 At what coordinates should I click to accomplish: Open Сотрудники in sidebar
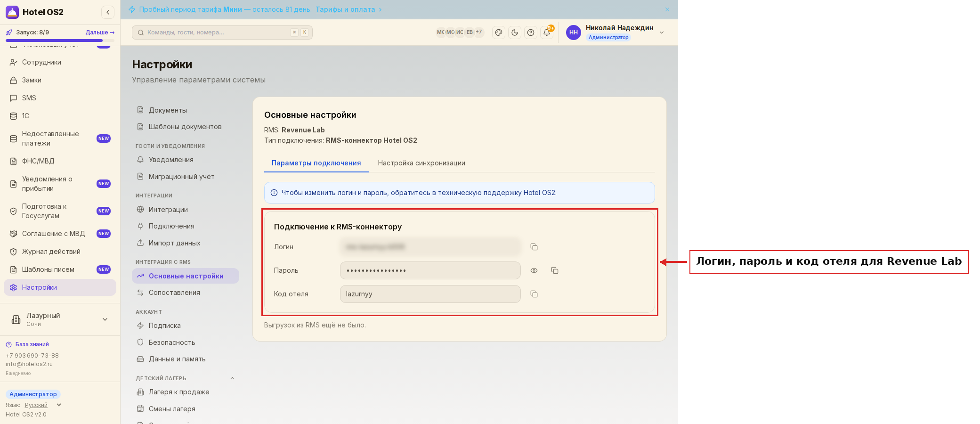pos(60,62)
